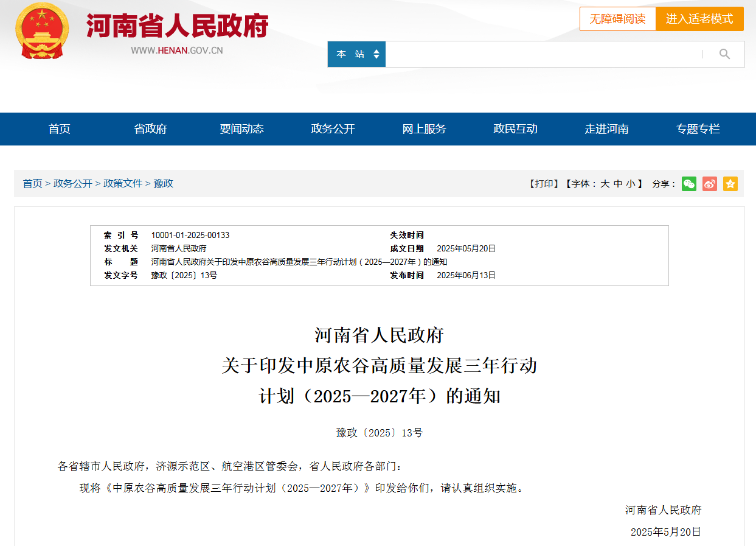Open the 本站 search scope dropdown
This screenshot has height=546, width=756.
tap(356, 54)
